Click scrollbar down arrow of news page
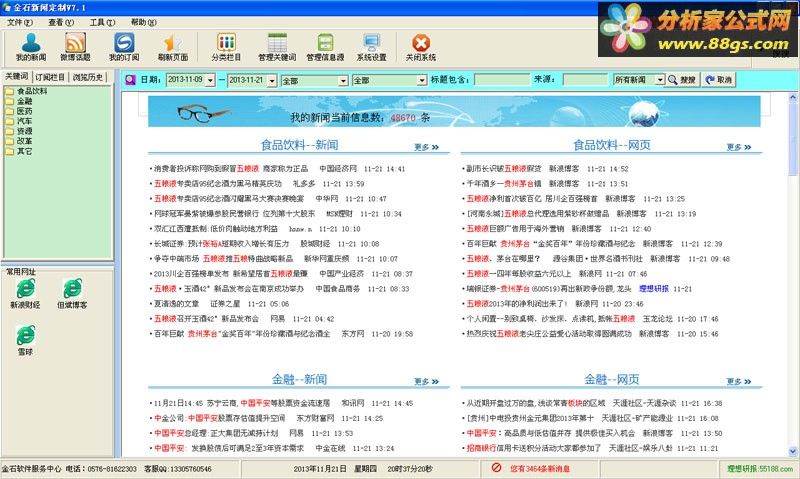 click(793, 451)
